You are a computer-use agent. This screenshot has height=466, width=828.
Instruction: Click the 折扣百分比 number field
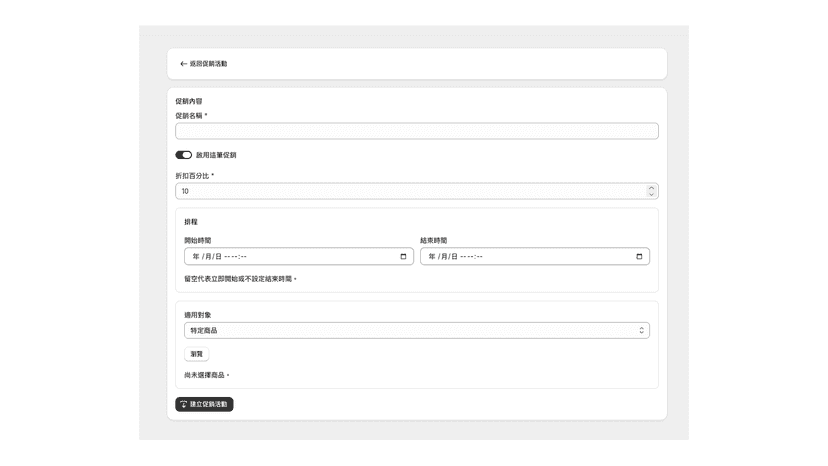point(417,191)
